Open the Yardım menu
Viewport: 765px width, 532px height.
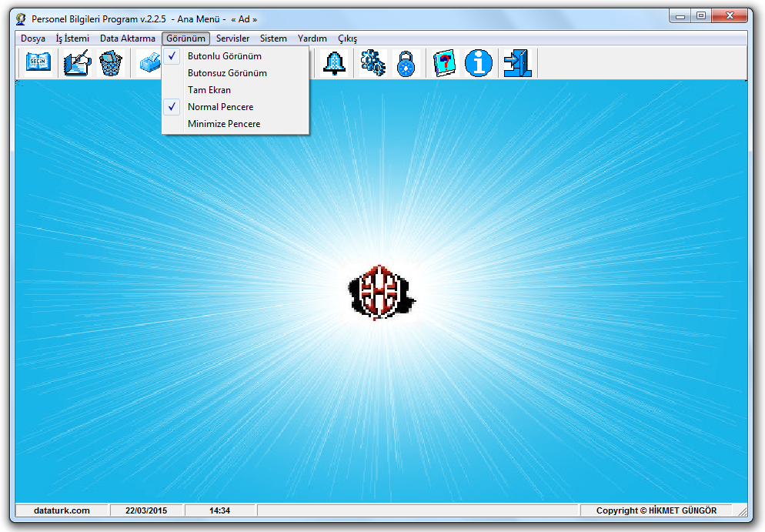(x=312, y=38)
